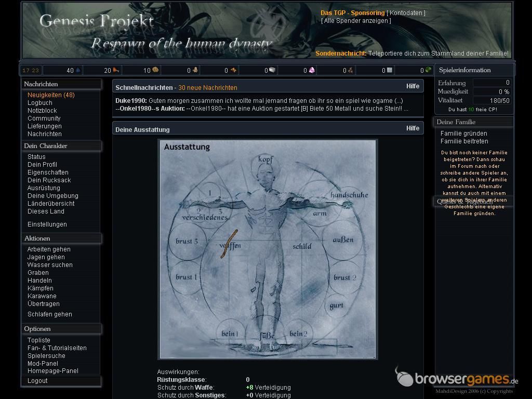This screenshot has height=399, width=532.
Task: Open Einstellungen
Action: pos(47,224)
